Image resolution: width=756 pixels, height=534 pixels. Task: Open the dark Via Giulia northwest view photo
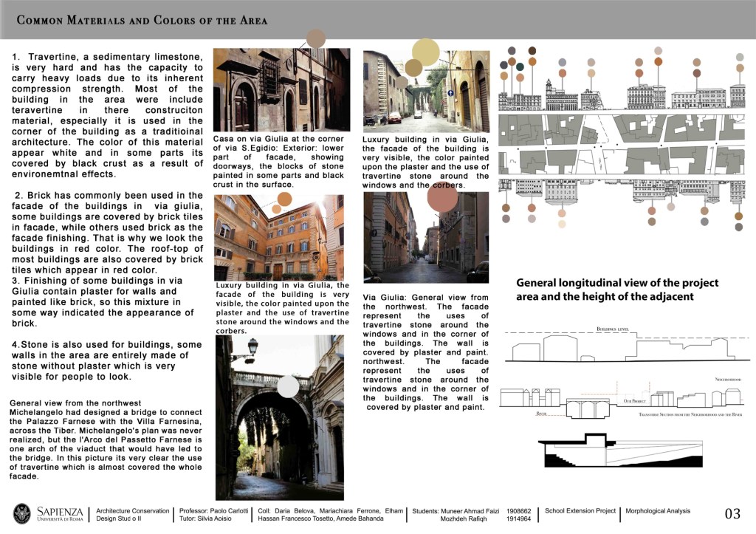(426, 238)
